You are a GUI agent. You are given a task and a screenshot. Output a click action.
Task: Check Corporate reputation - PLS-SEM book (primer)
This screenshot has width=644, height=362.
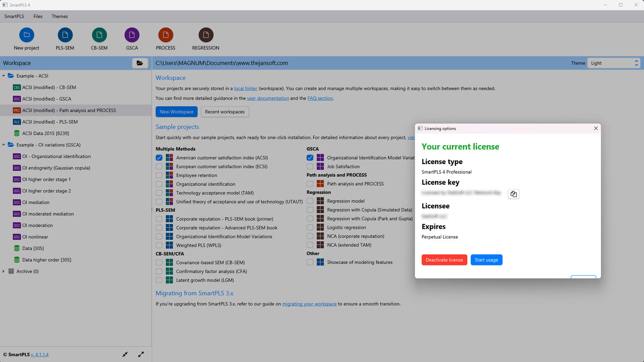coord(159,219)
